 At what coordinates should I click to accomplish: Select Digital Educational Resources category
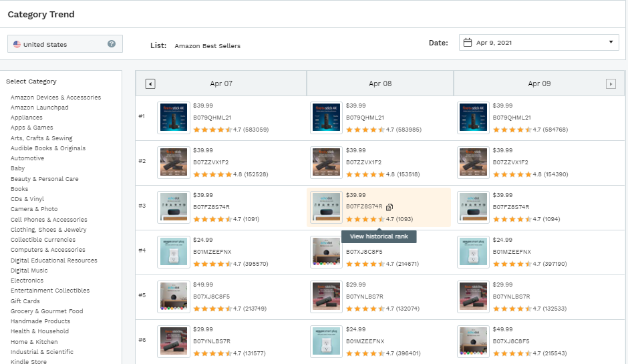point(53,260)
